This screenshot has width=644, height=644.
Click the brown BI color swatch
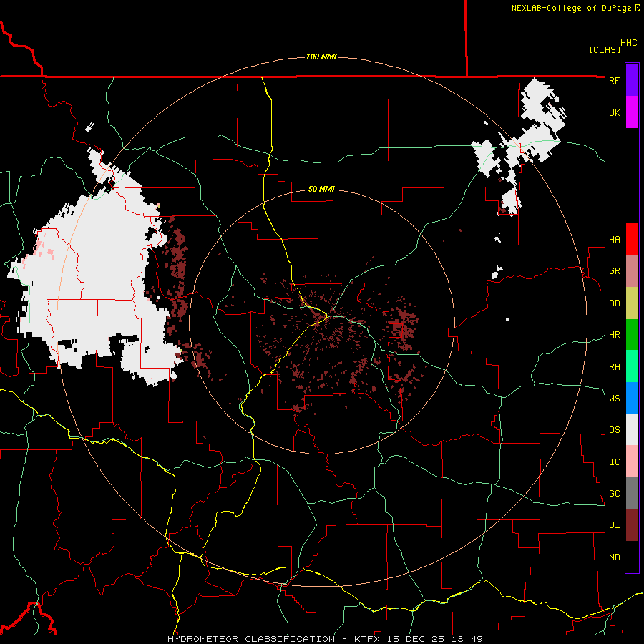click(x=632, y=525)
